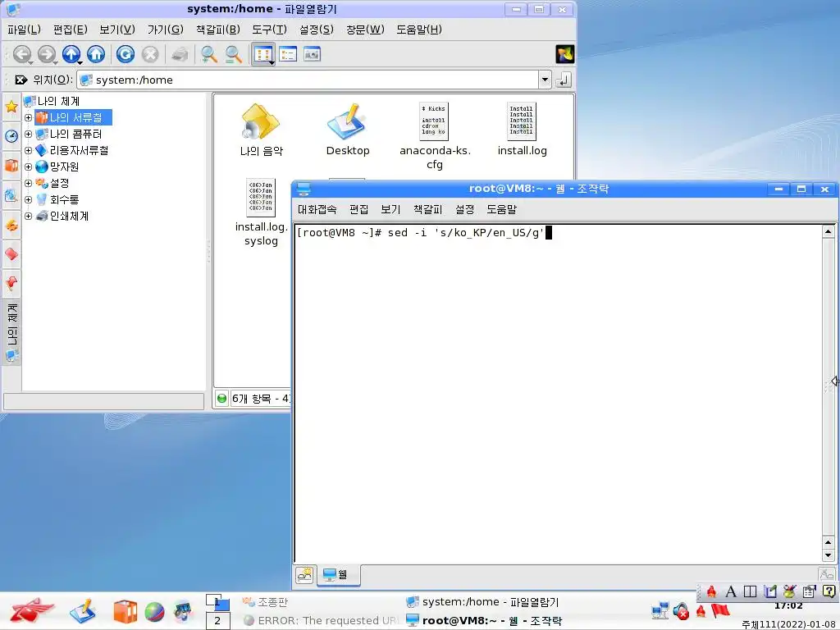Expand the 나의 서류철 tree node
Viewport: 840px width, 630px height.
29,117
